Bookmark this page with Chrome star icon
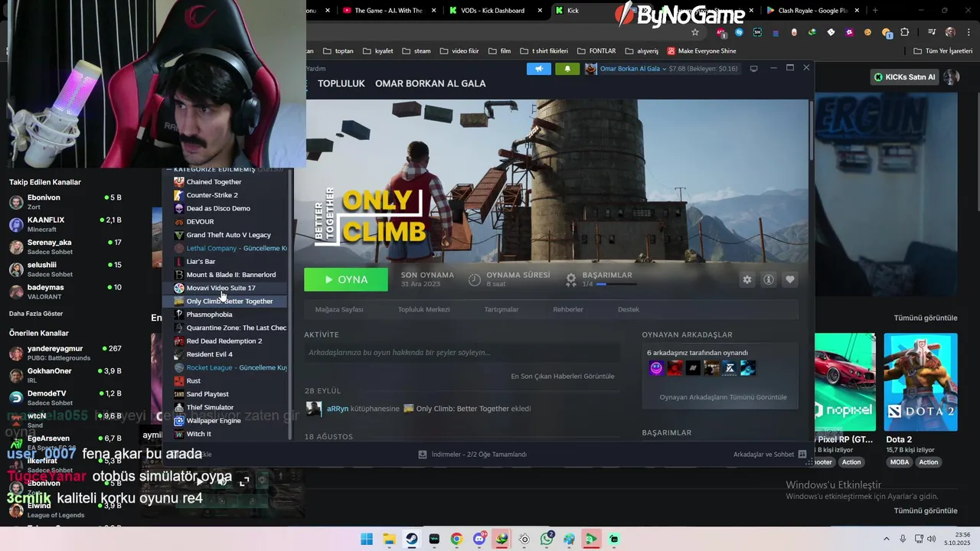 pyautogui.click(x=695, y=32)
